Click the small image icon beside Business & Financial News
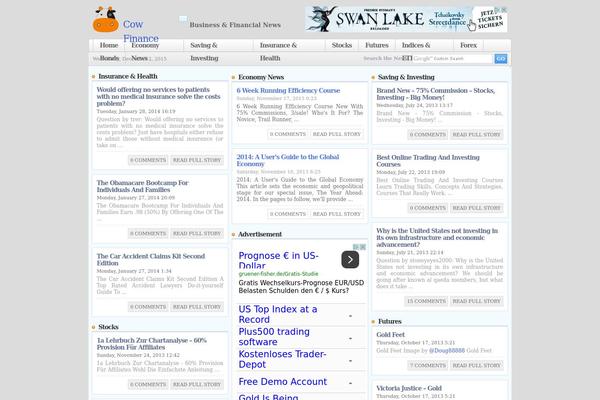 (182, 19)
